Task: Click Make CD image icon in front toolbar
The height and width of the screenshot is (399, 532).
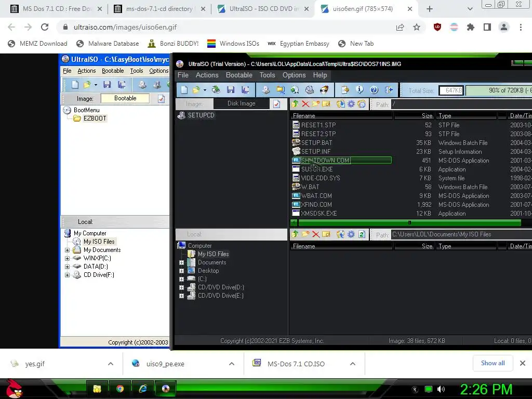Action: (265, 90)
